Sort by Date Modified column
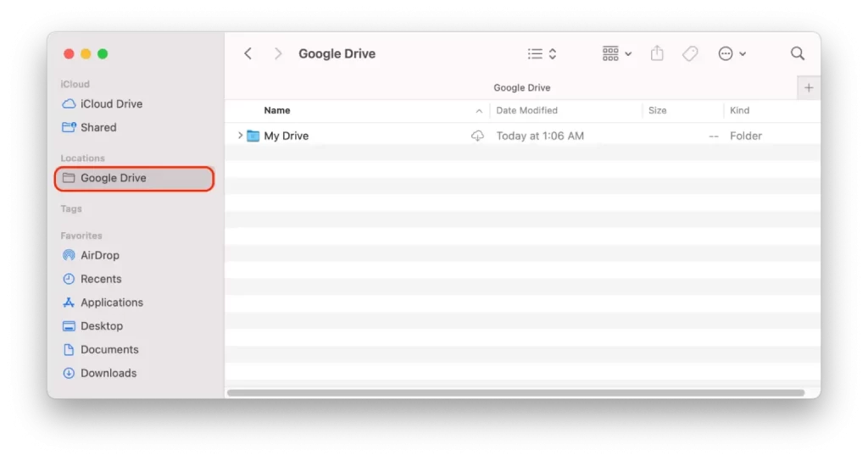Screen dimensions: 868x461 tap(526, 110)
